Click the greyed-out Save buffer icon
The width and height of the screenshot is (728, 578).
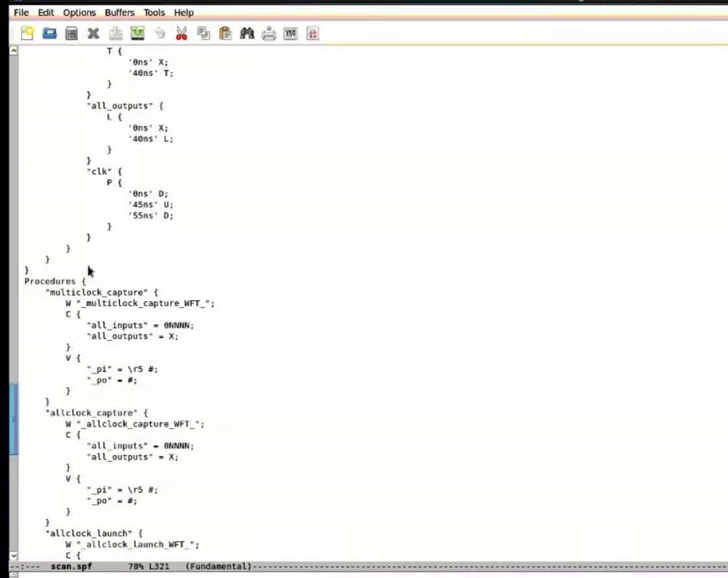pyautogui.click(x=116, y=34)
